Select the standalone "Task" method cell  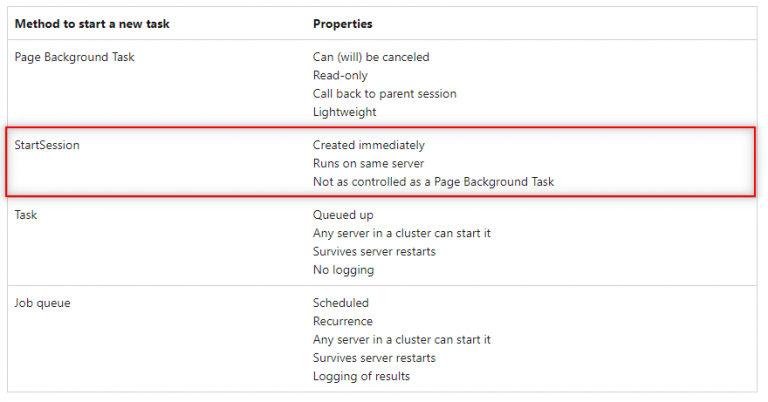(26, 214)
